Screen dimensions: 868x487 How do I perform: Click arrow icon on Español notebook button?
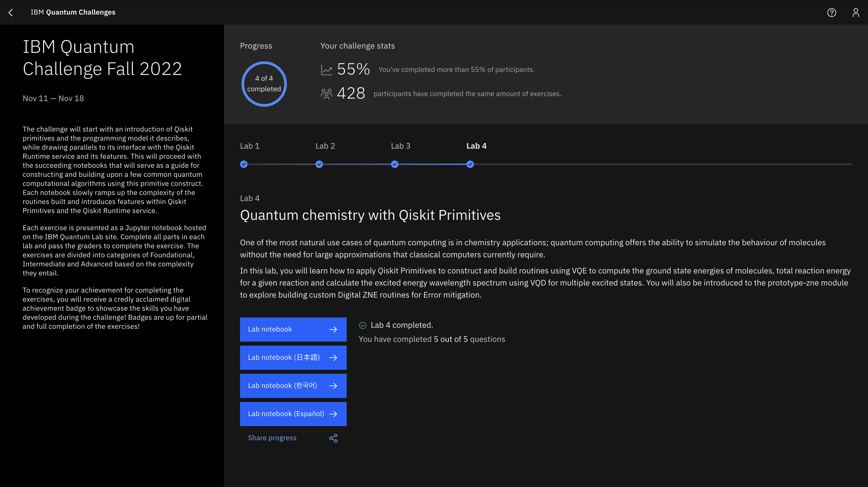[x=333, y=414]
